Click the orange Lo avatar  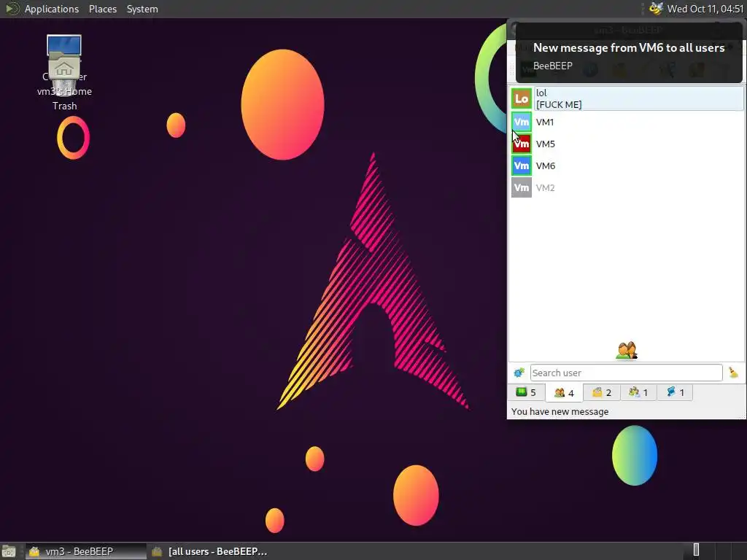tap(522, 98)
